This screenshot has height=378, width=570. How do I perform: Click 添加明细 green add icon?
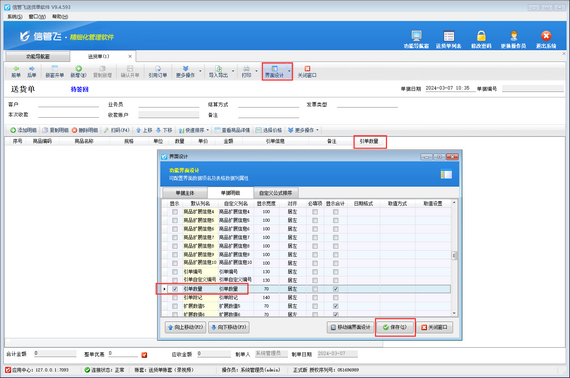pos(13,130)
